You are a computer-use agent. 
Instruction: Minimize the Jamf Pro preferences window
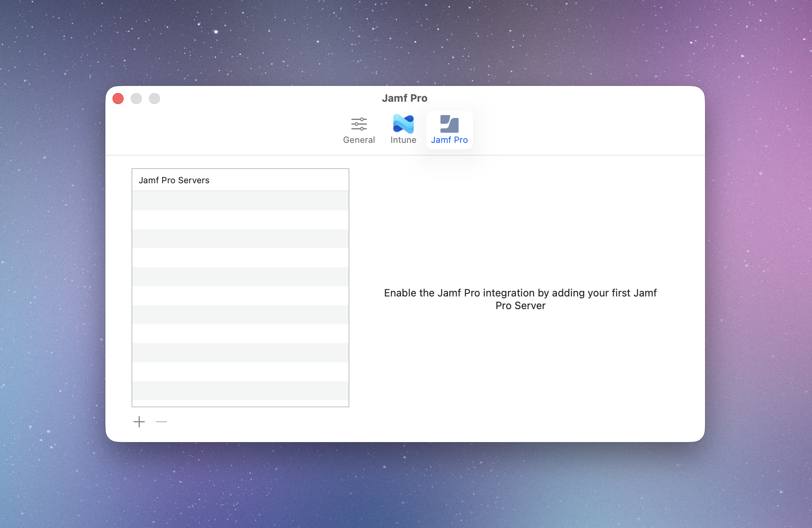click(136, 99)
